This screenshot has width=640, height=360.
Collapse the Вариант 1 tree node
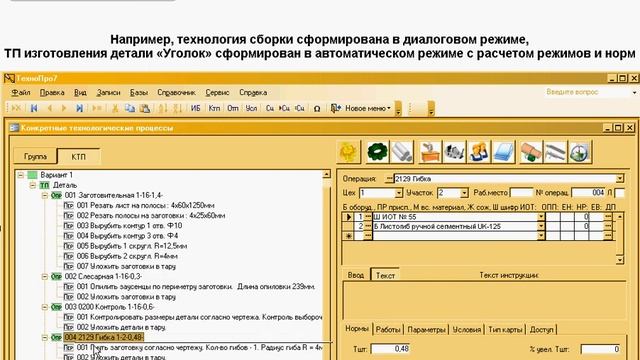coord(21,175)
